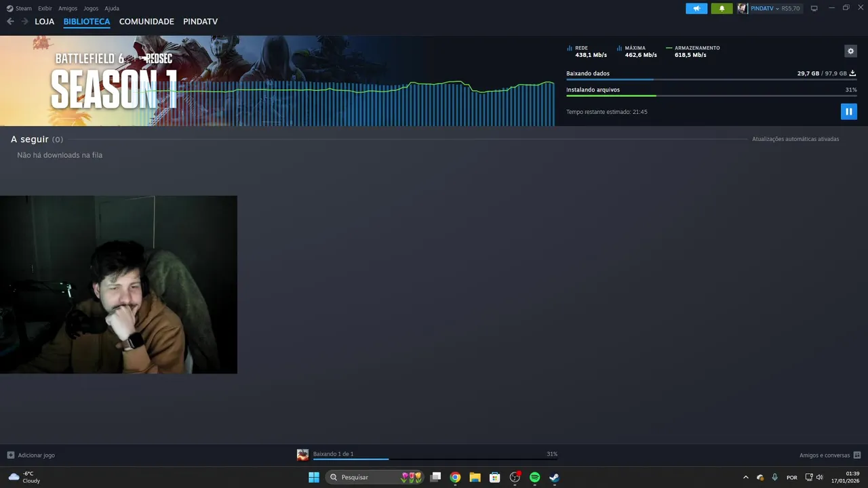The image size is (868, 488).
Task: Click the Instalando arquivos progress bar
Action: coord(711,96)
